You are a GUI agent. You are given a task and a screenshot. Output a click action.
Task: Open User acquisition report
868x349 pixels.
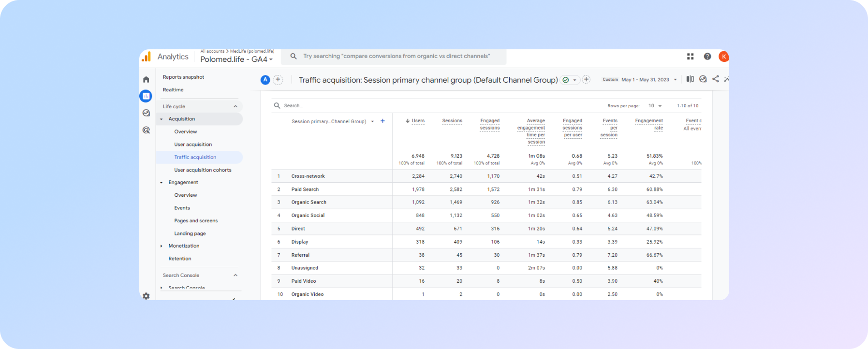[x=193, y=145]
